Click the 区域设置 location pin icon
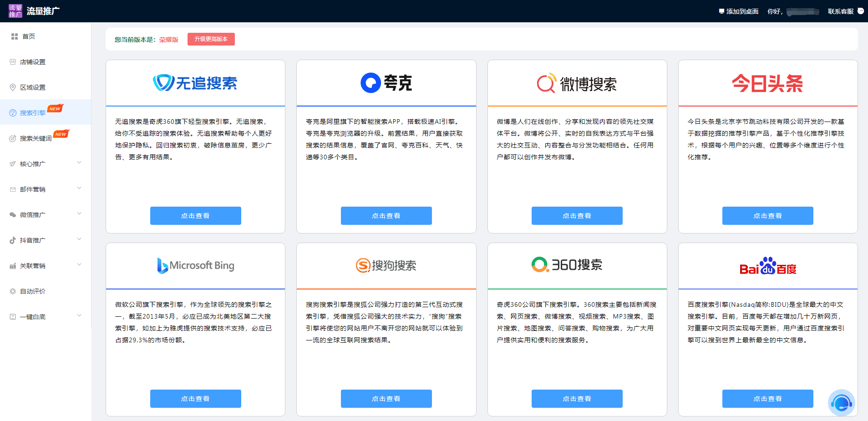868x421 pixels. click(x=13, y=87)
